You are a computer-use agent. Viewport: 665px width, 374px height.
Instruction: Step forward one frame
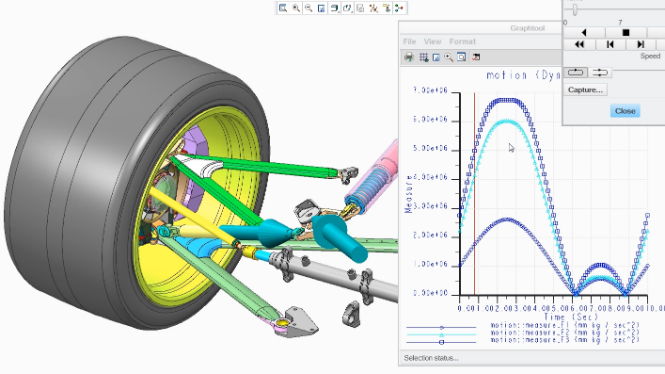(x=641, y=44)
